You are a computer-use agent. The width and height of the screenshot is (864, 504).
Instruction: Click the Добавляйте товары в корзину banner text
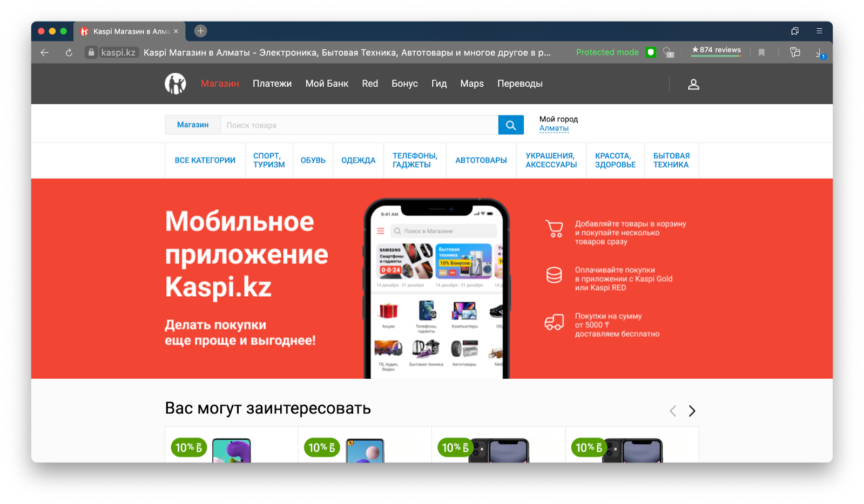pos(630,233)
